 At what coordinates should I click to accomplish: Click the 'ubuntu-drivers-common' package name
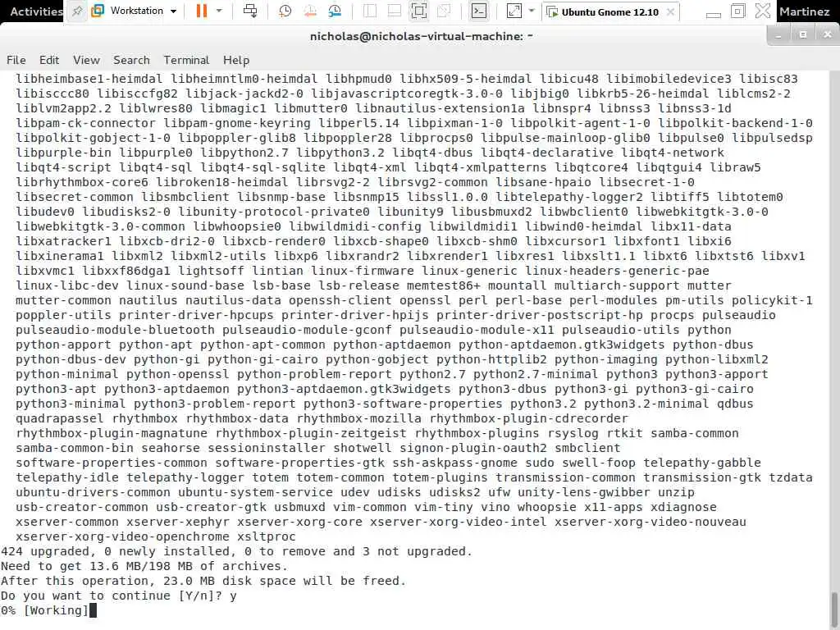click(x=93, y=492)
